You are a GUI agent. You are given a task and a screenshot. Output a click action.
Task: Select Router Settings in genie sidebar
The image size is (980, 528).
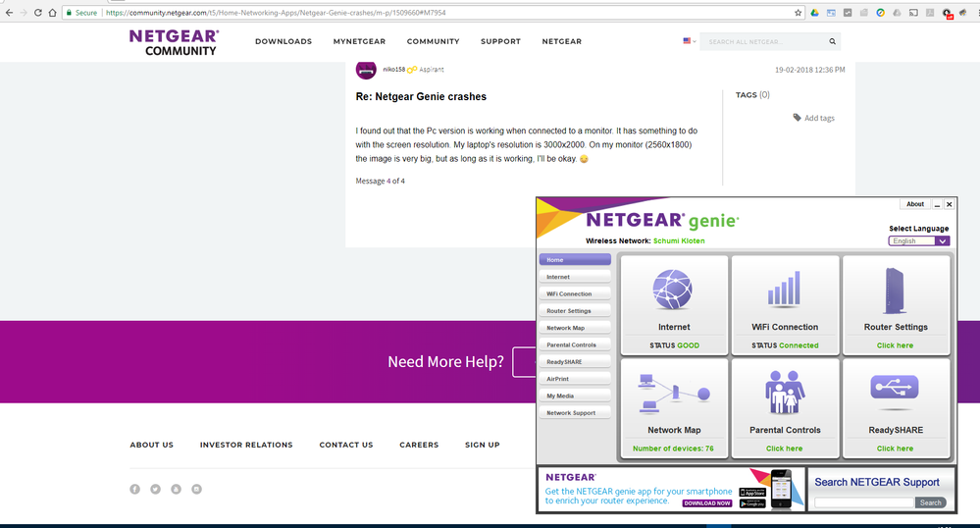pyautogui.click(x=575, y=310)
